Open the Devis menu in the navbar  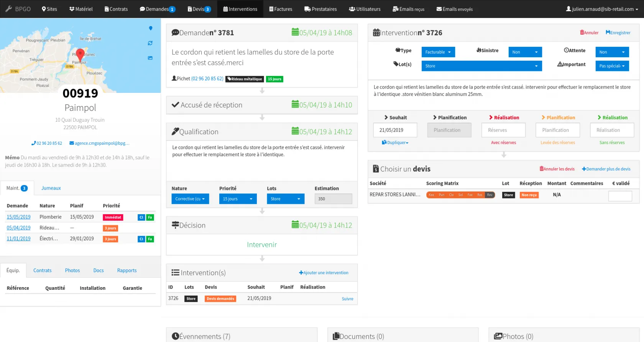[x=199, y=9]
